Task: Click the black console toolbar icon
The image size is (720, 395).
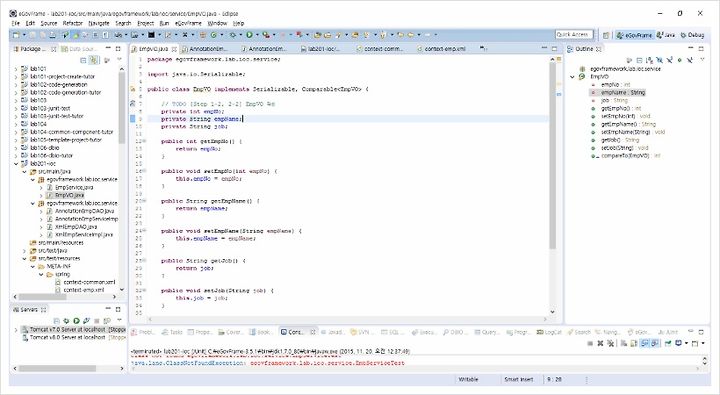Action: (151, 35)
